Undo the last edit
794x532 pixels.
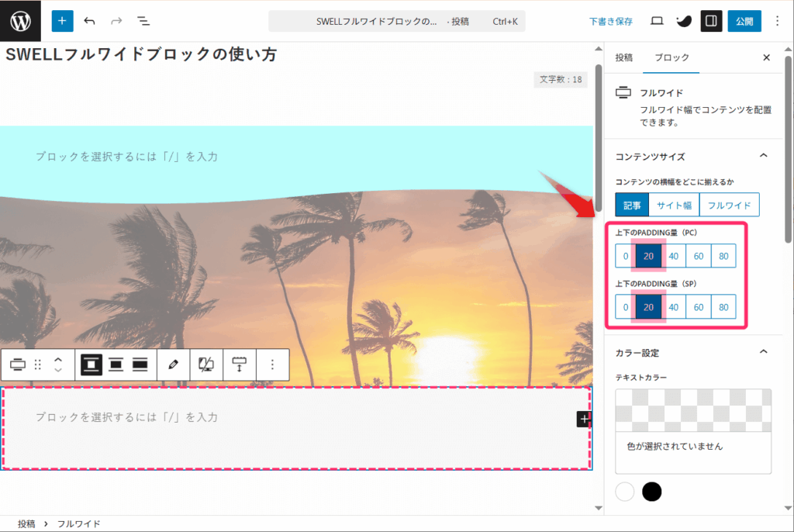pos(90,21)
